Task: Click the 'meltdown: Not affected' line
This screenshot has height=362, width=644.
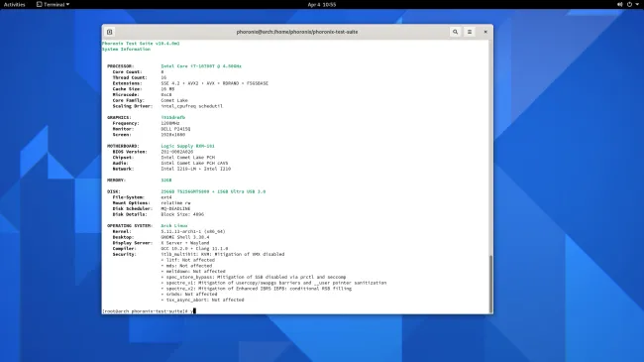Action: pyautogui.click(x=193, y=272)
